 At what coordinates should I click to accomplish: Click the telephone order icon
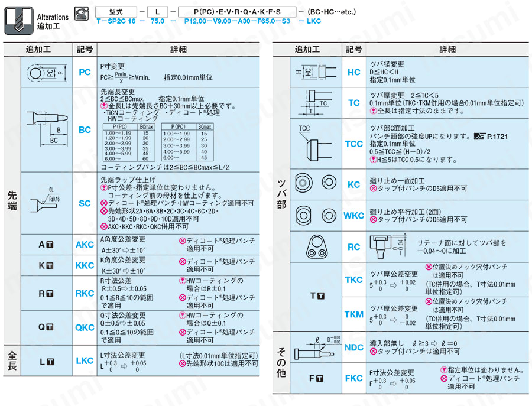tap(82, 14)
